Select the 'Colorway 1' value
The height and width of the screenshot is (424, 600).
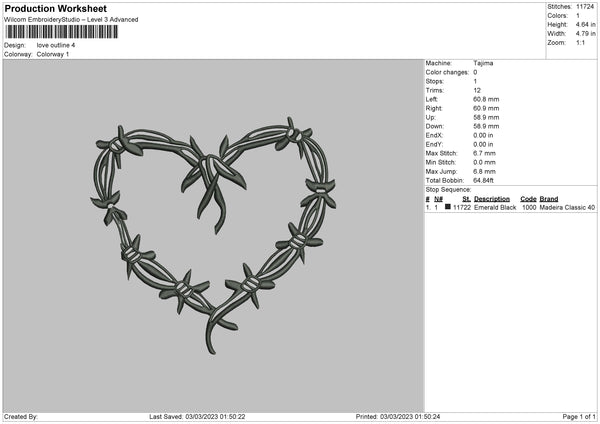[54, 54]
